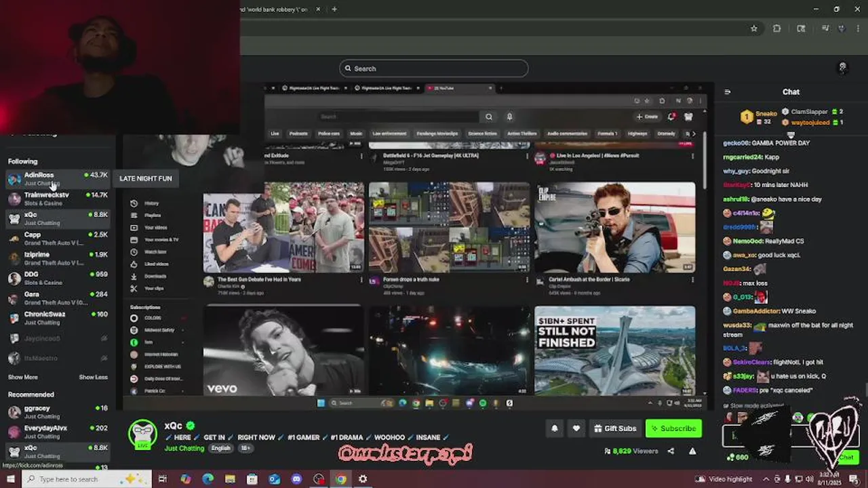Click chat username GambaAddictor
868x488 pixels.
pyautogui.click(x=756, y=311)
